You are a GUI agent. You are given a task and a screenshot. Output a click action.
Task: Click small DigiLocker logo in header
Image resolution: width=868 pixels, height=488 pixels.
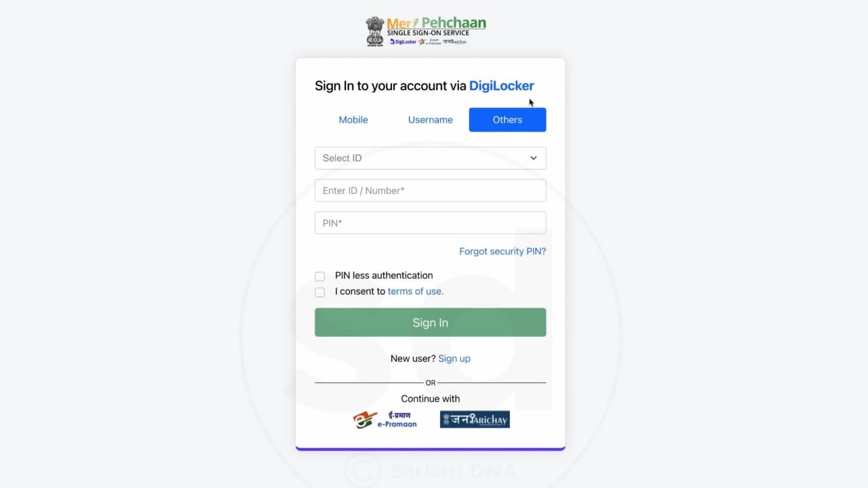tap(403, 41)
